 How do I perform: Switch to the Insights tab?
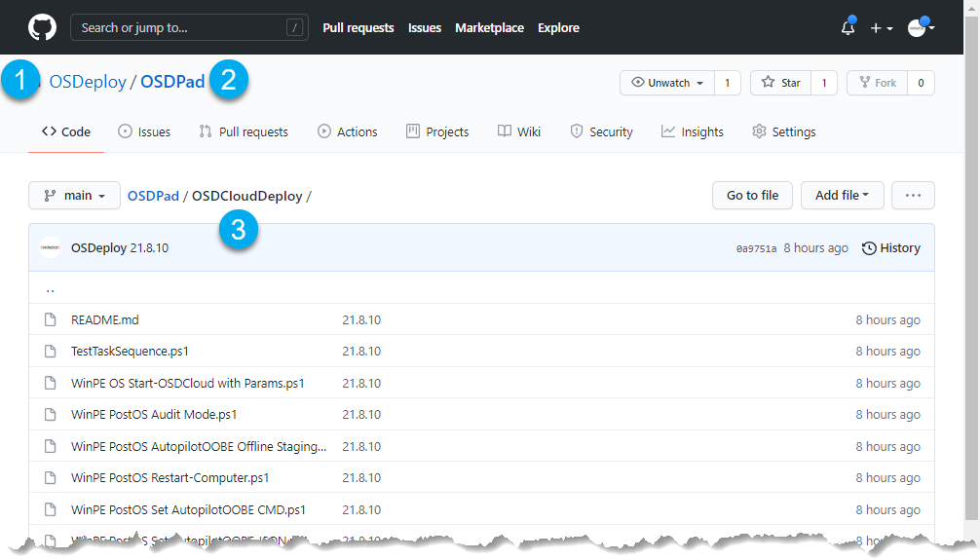(692, 131)
